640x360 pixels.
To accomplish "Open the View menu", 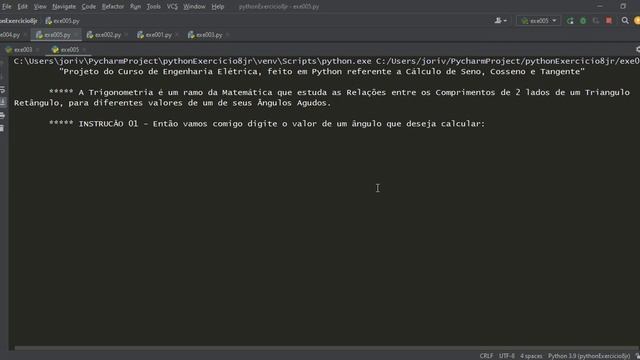I will point(40,7).
